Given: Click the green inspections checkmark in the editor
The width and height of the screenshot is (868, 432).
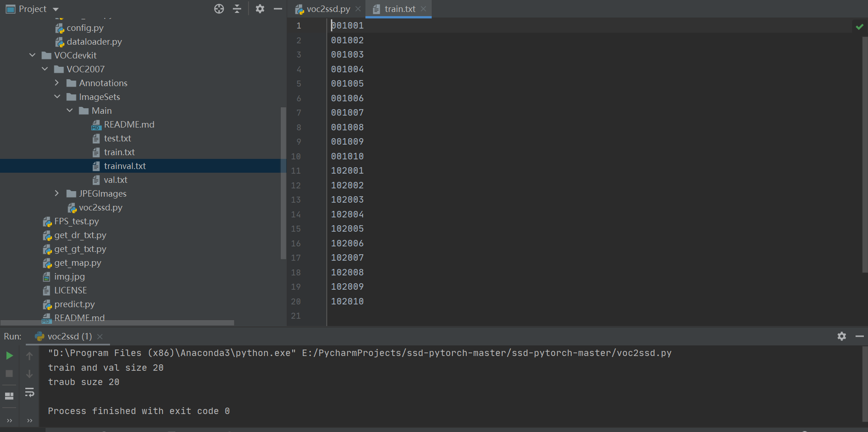Looking at the screenshot, I should [859, 26].
